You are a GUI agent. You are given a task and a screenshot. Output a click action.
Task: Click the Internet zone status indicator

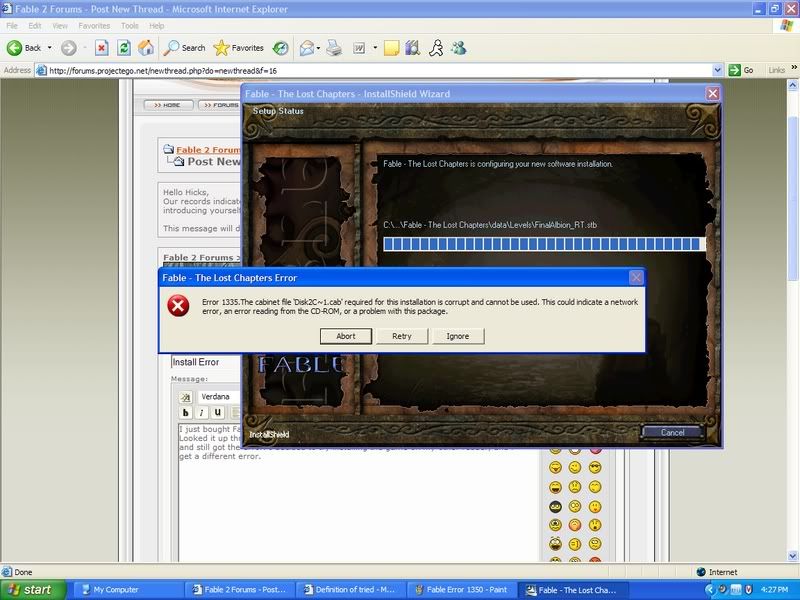(x=717, y=572)
